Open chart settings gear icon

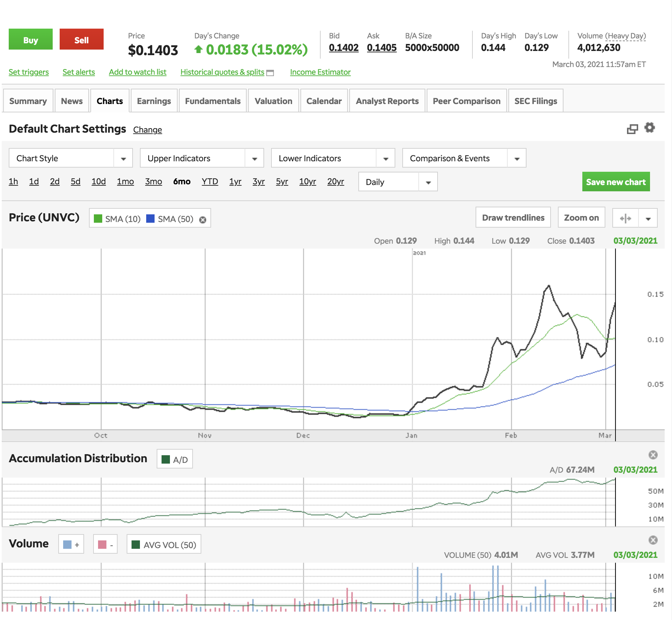click(649, 127)
